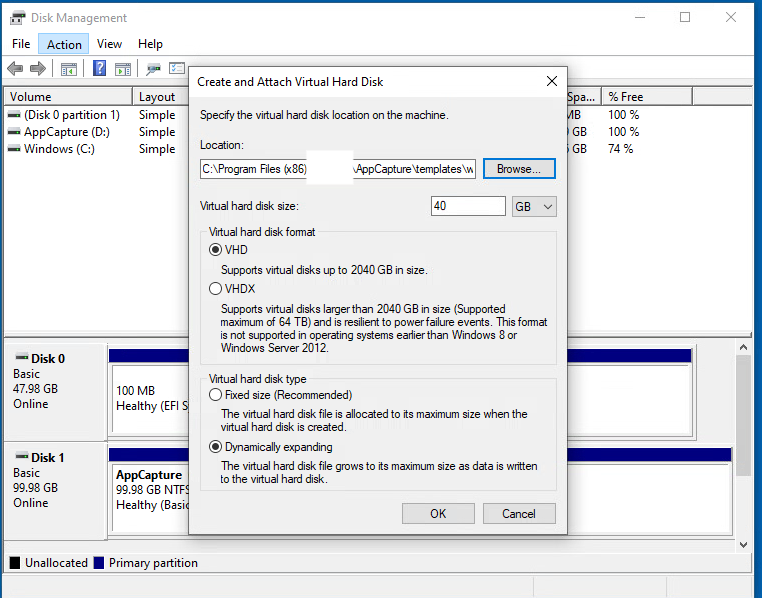Click the disk pane scrollbar up arrow
The height and width of the screenshot is (598, 762).
click(x=743, y=347)
